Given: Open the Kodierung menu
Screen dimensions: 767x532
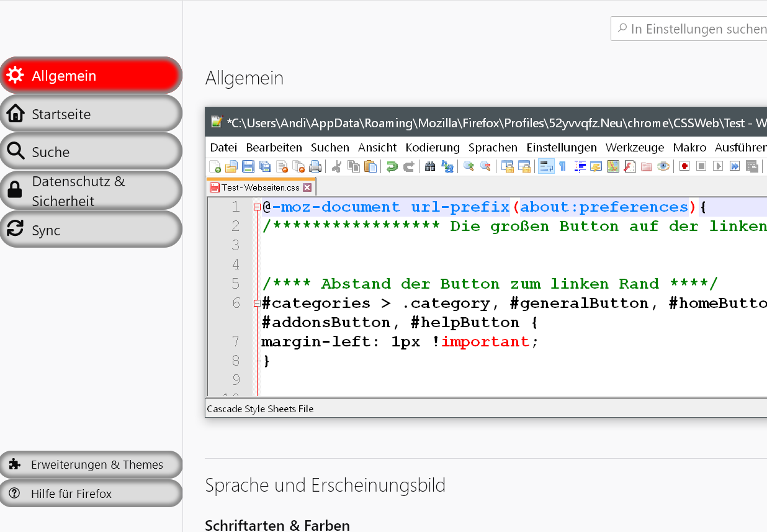Looking at the screenshot, I should [x=433, y=147].
